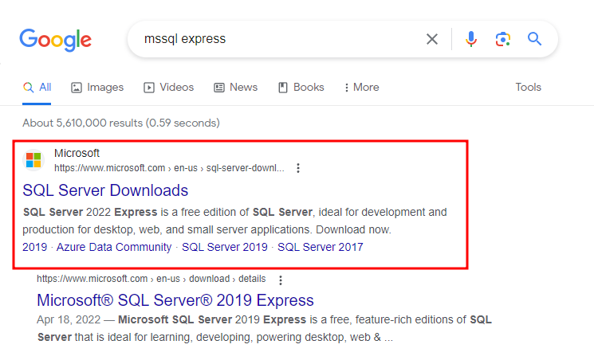Image resolution: width=594 pixels, height=364 pixels.
Task: Open the Azure Data Community sitelink
Action: [x=114, y=247]
